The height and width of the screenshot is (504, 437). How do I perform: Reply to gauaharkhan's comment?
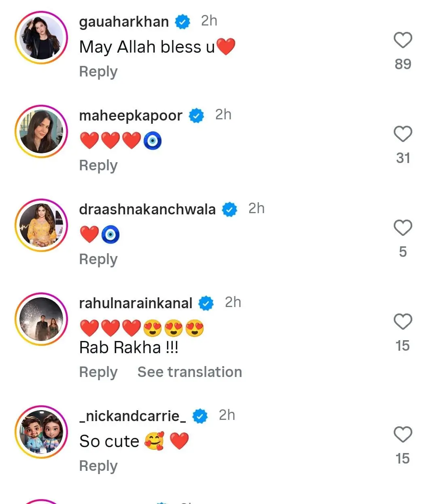(98, 72)
